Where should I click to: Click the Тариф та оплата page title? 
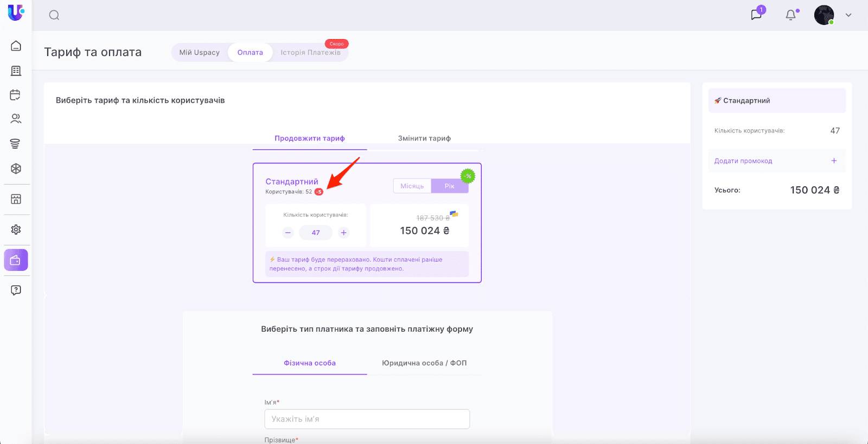pos(93,52)
